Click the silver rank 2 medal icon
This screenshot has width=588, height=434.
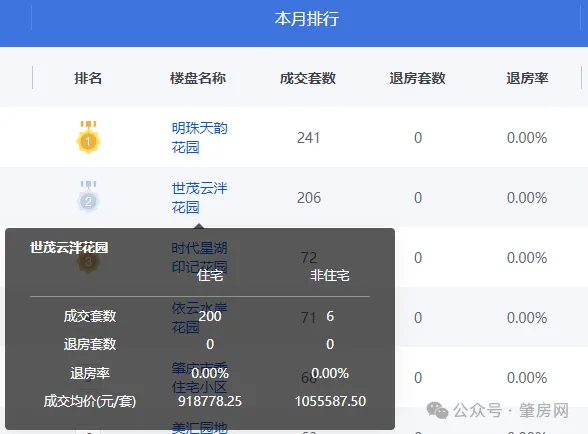pyautogui.click(x=88, y=197)
